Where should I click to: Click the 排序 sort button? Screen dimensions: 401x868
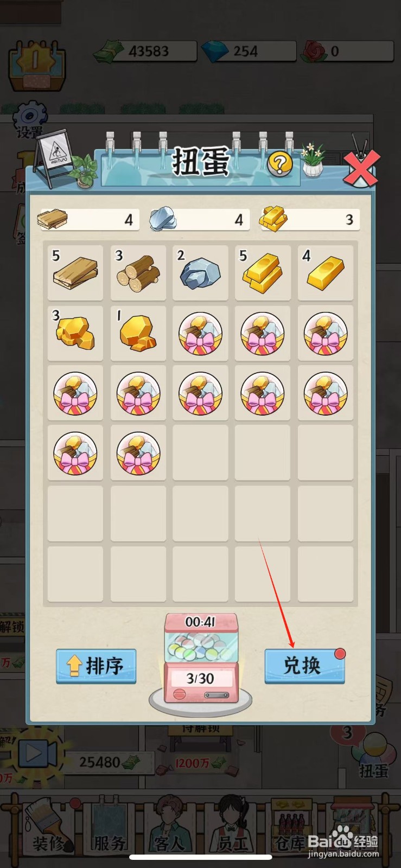click(x=96, y=666)
